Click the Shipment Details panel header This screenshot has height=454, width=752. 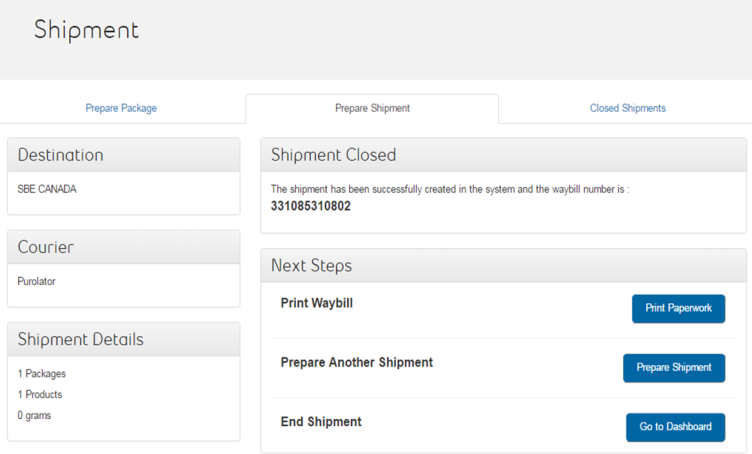pos(81,339)
